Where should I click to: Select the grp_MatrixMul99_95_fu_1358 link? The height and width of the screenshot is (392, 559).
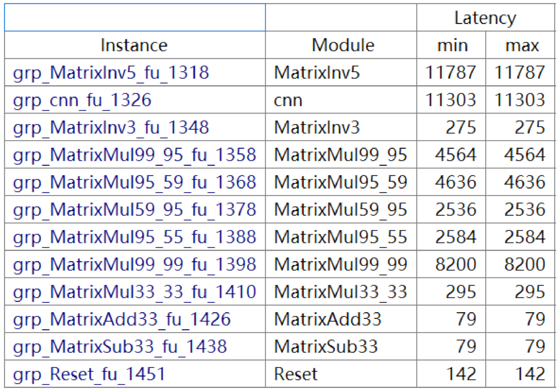tap(134, 155)
